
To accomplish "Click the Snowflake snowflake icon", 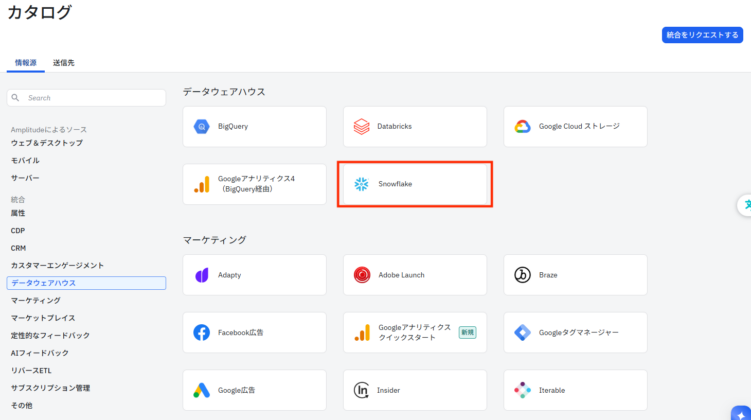I will click(x=362, y=185).
